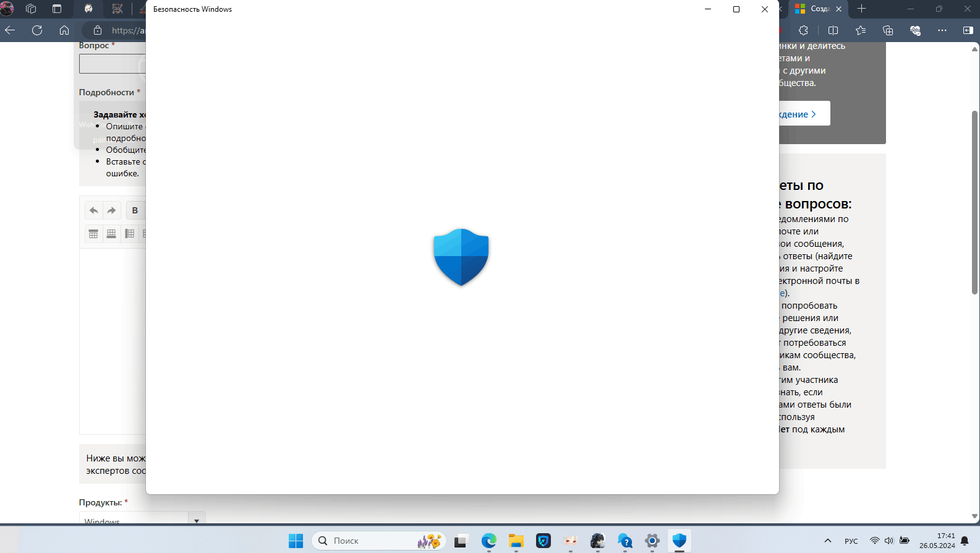Insert table via first table icon
980x553 pixels.
click(x=93, y=234)
